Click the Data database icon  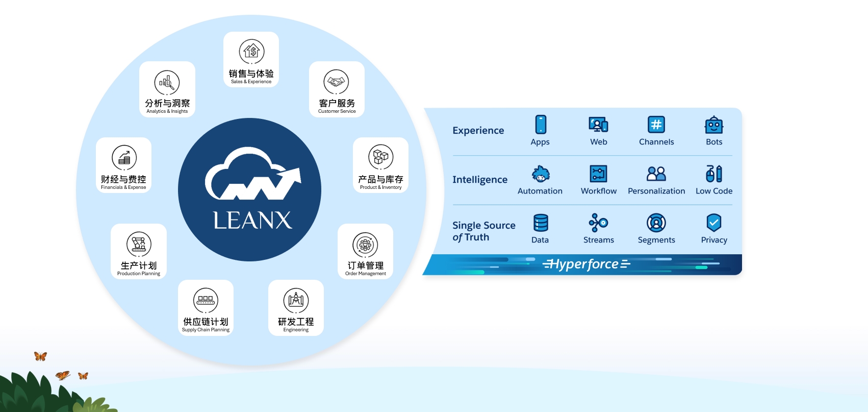541,223
